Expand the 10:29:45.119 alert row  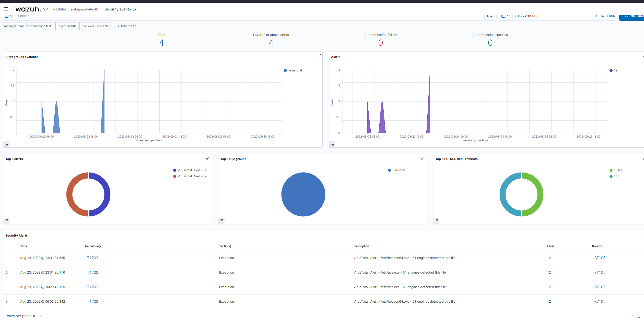[7, 287]
